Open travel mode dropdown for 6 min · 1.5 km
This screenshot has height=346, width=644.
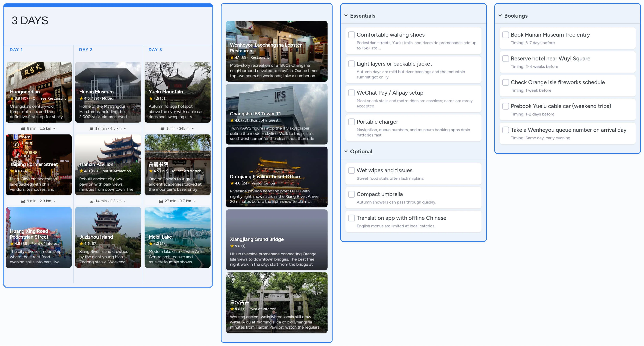54,129
